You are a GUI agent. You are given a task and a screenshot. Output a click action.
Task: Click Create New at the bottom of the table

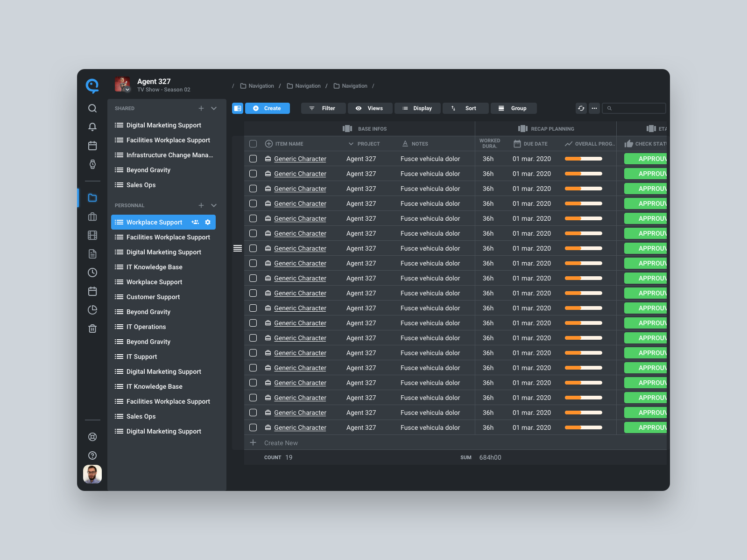281,442
